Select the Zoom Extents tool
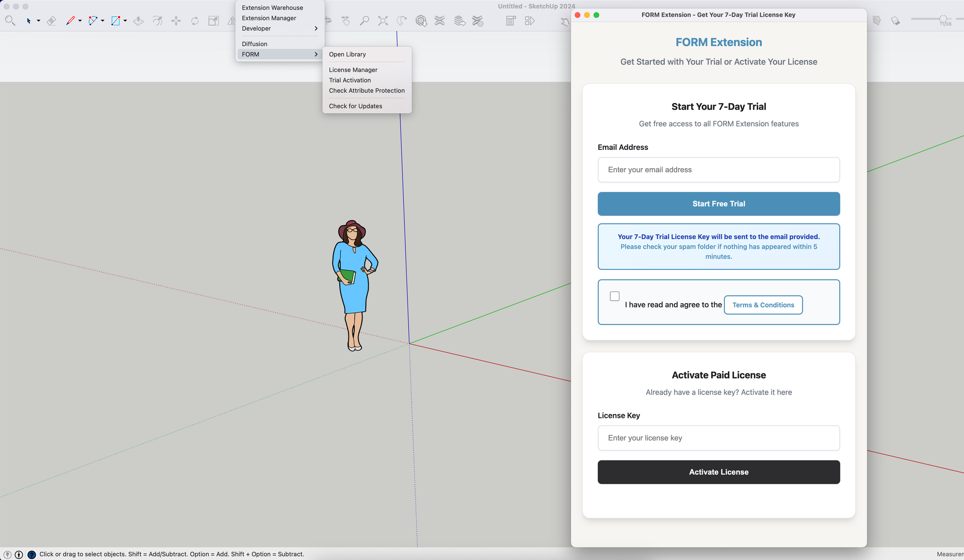This screenshot has width=964, height=560. click(x=383, y=21)
